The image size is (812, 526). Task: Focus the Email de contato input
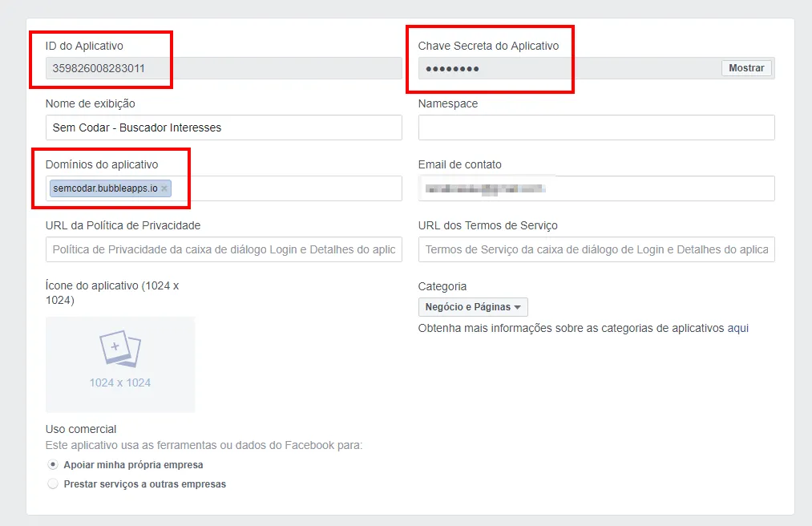(596, 188)
